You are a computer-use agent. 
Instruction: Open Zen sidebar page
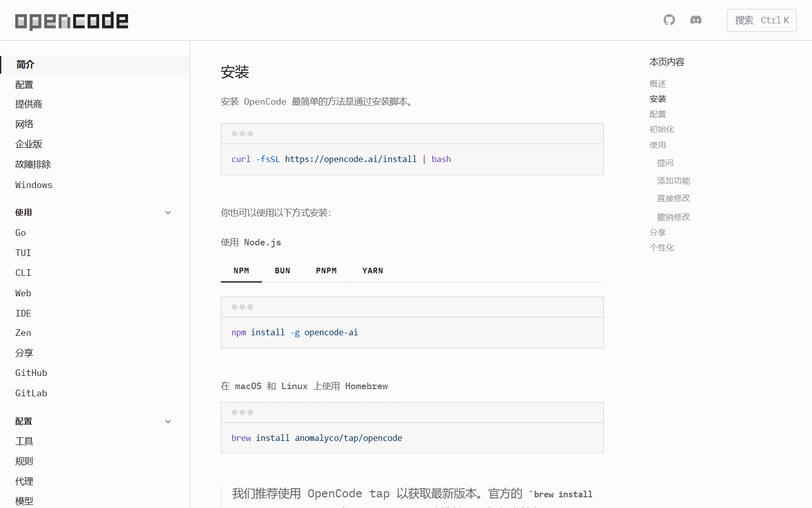[x=23, y=333]
